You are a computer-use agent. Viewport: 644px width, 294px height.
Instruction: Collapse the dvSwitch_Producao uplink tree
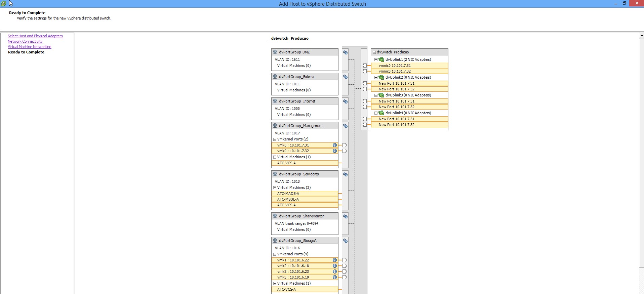374,52
